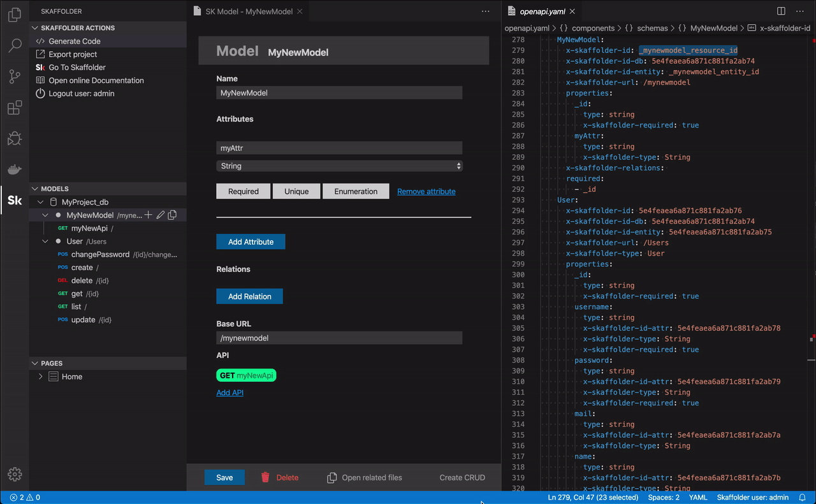
Task: Open the Docker icon in the activity bar
Action: (x=14, y=169)
